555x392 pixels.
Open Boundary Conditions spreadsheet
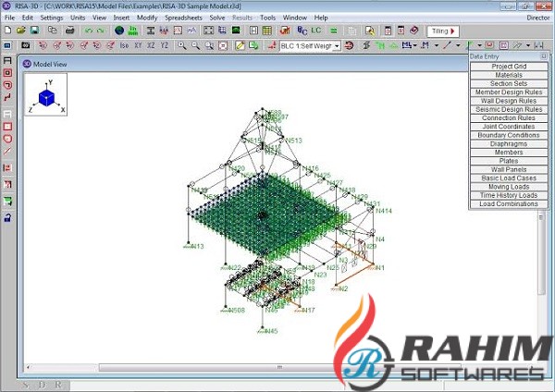pyautogui.click(x=509, y=135)
